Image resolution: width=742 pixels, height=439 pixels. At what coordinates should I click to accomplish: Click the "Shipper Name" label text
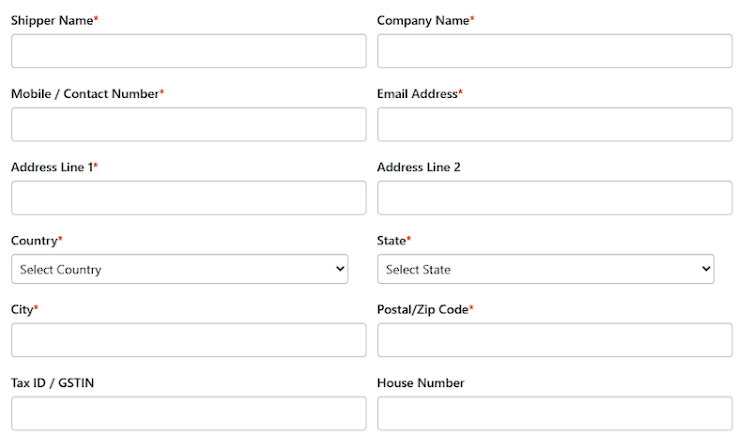52,20
